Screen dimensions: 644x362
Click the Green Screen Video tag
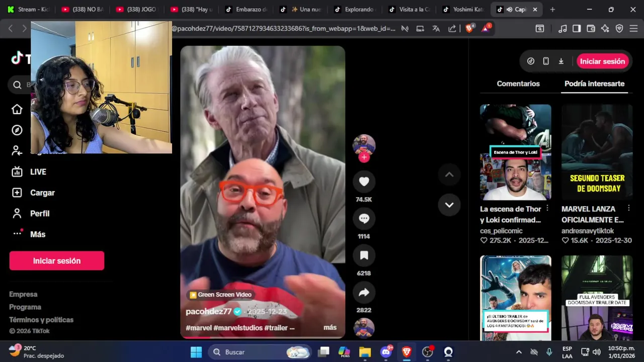pos(220,295)
